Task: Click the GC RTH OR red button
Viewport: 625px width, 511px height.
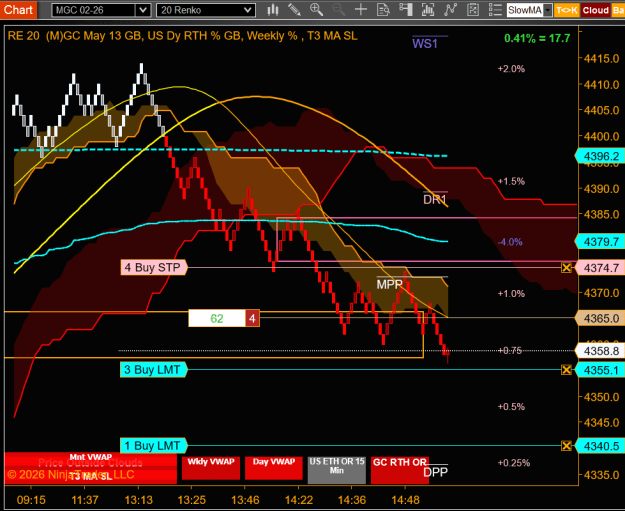Action: click(x=400, y=470)
